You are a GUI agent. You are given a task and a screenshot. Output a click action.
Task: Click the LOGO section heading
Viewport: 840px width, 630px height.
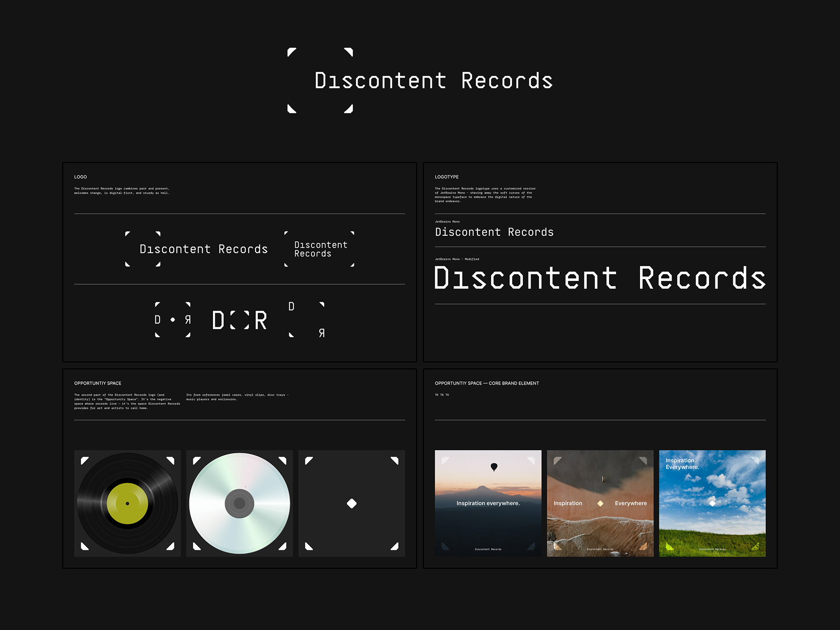pyautogui.click(x=80, y=177)
